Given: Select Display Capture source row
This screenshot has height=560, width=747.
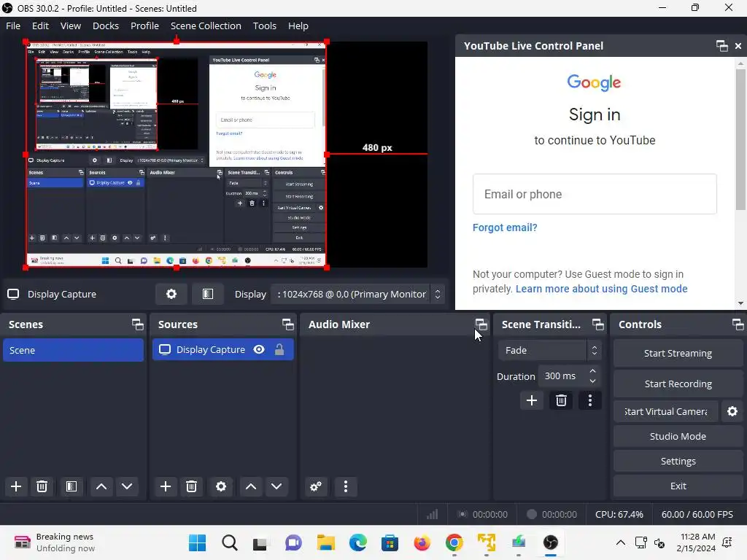Looking at the screenshot, I should [223, 349].
